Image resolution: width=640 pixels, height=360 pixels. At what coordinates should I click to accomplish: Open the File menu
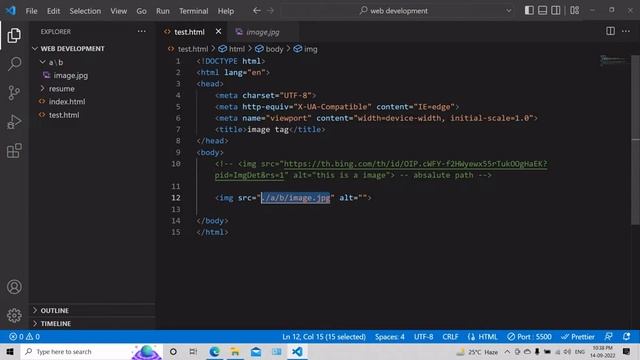tap(31, 11)
